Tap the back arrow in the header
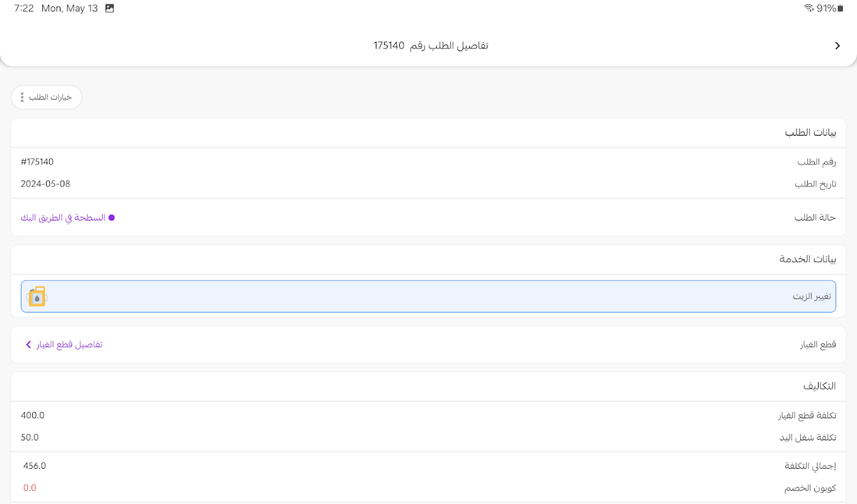Viewport: 857px width, 504px height. pos(837,46)
